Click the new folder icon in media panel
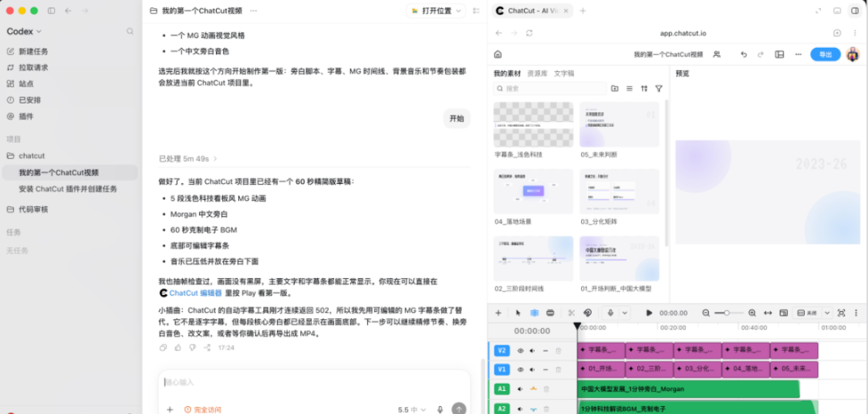868x414 pixels. [615, 88]
